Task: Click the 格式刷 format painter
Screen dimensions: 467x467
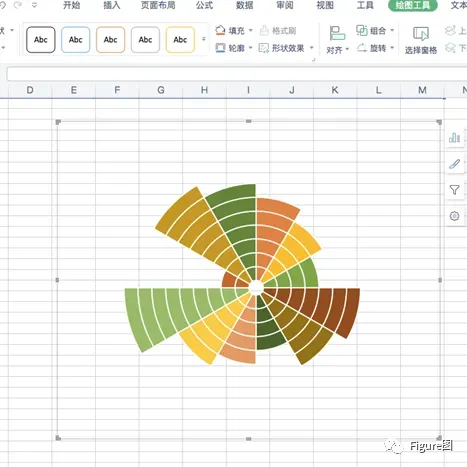Action: (x=278, y=30)
